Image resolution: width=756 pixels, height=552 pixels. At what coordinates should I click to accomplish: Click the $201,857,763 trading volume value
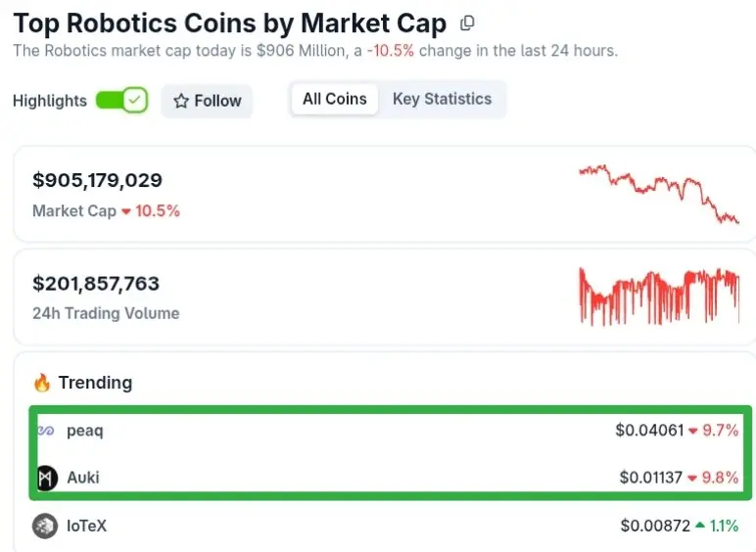tap(96, 284)
